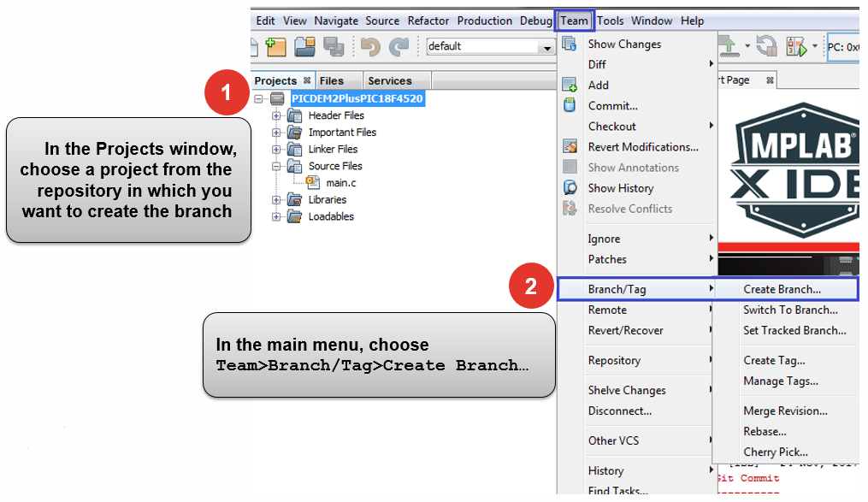Screen dimensions: 868x502
Task: Click the Commit database icon
Action: [x=570, y=105]
